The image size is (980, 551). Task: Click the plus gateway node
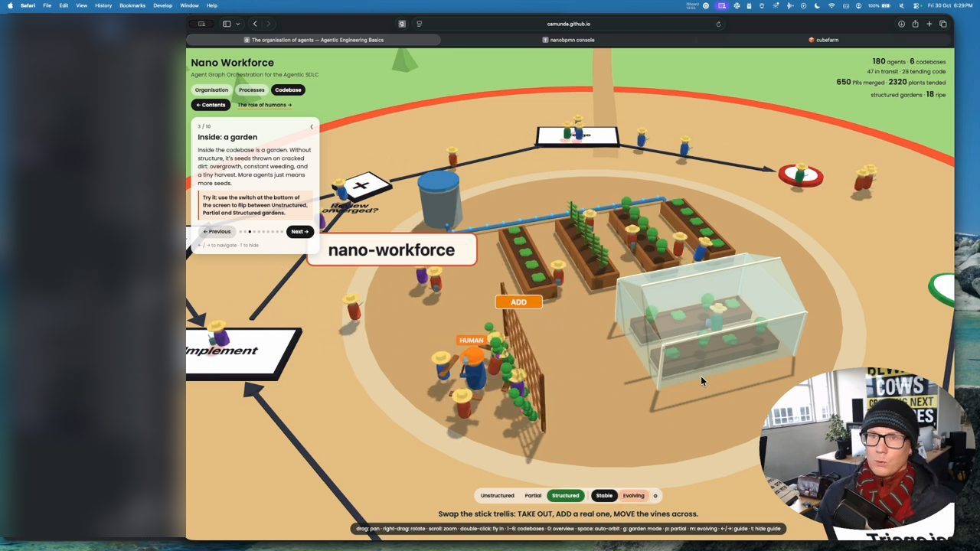pos(361,185)
